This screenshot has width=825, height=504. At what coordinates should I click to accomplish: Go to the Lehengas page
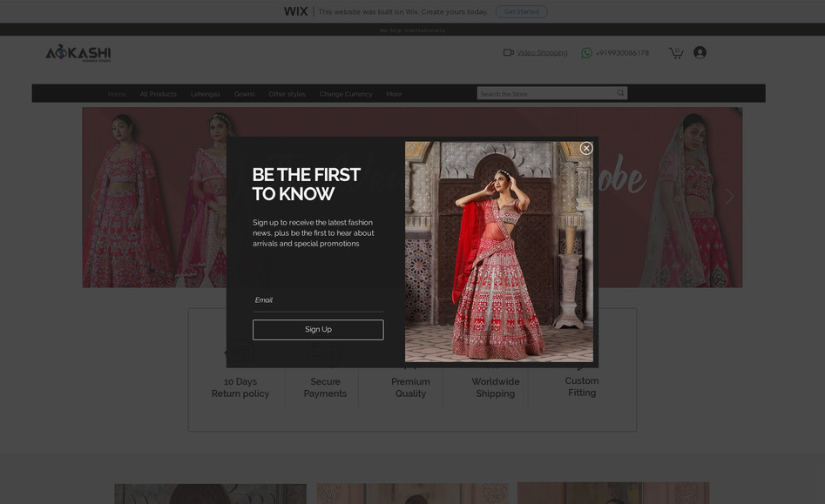point(205,94)
